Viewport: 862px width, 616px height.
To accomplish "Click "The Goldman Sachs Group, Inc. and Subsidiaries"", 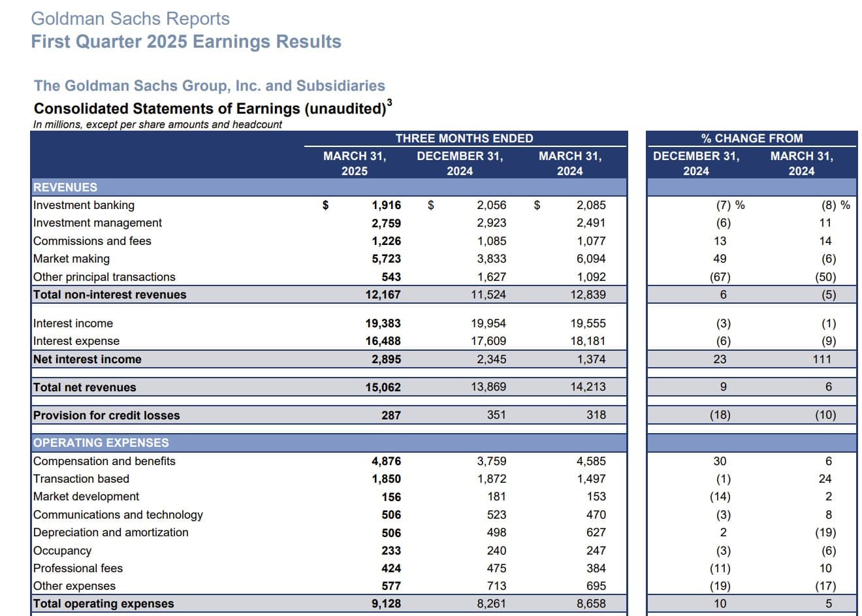I will [210, 86].
